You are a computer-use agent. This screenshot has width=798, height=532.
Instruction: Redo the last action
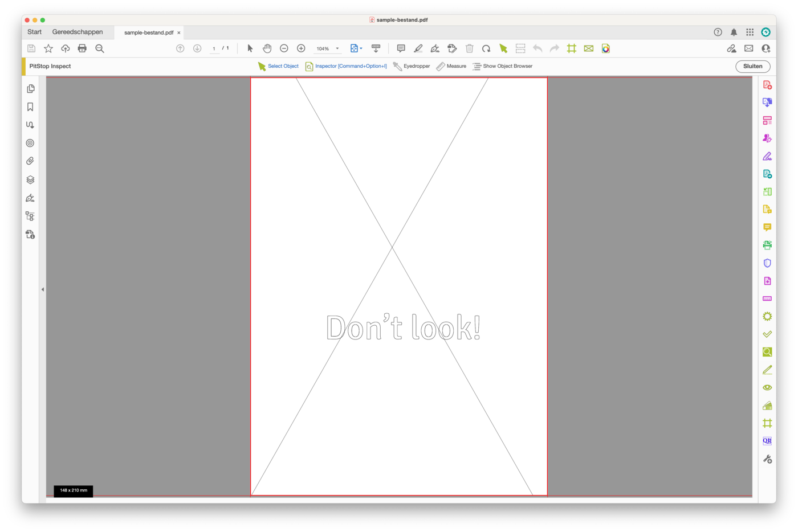(x=555, y=49)
